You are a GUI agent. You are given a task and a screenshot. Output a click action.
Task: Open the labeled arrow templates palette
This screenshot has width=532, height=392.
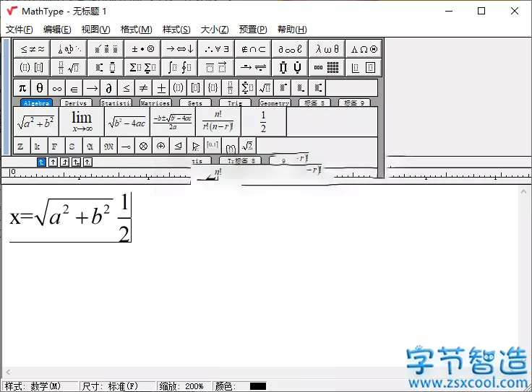pyautogui.click(x=254, y=67)
